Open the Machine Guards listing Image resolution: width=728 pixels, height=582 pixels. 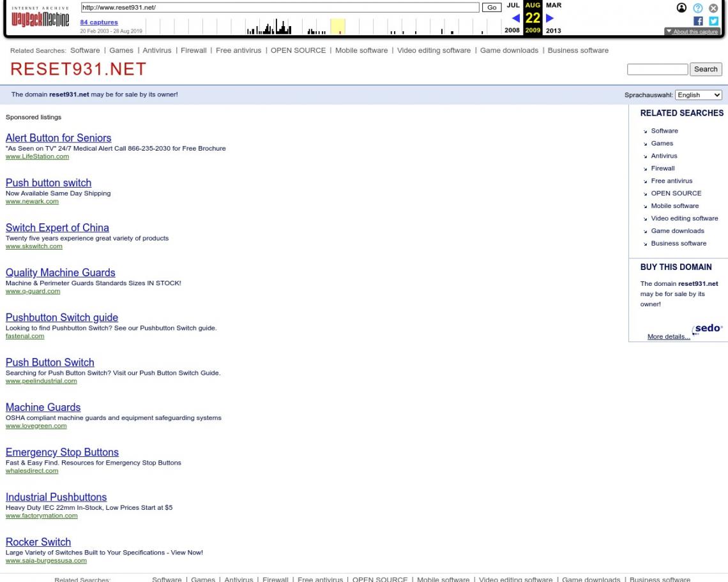pos(43,408)
